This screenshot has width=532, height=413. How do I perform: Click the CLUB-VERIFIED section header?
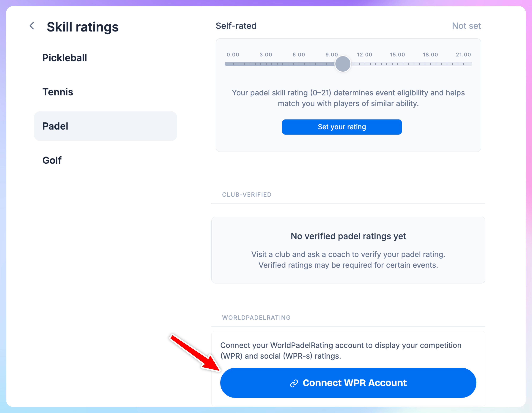coord(247,195)
